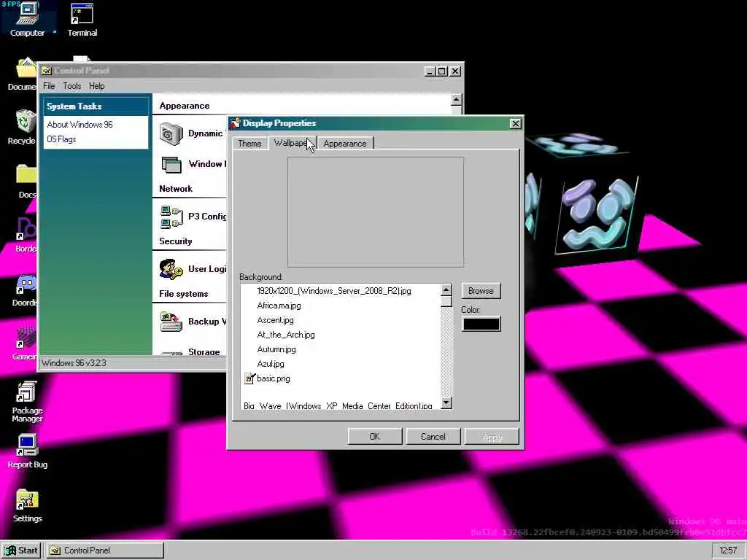Screen dimensions: 747x560
Task: Click the P3 Config network icon
Action: click(171, 217)
